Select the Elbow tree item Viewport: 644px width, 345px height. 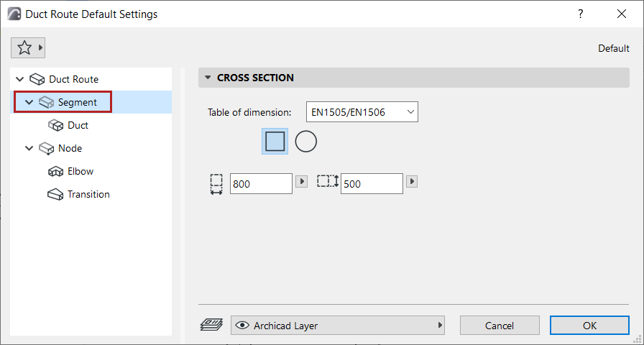(x=80, y=171)
